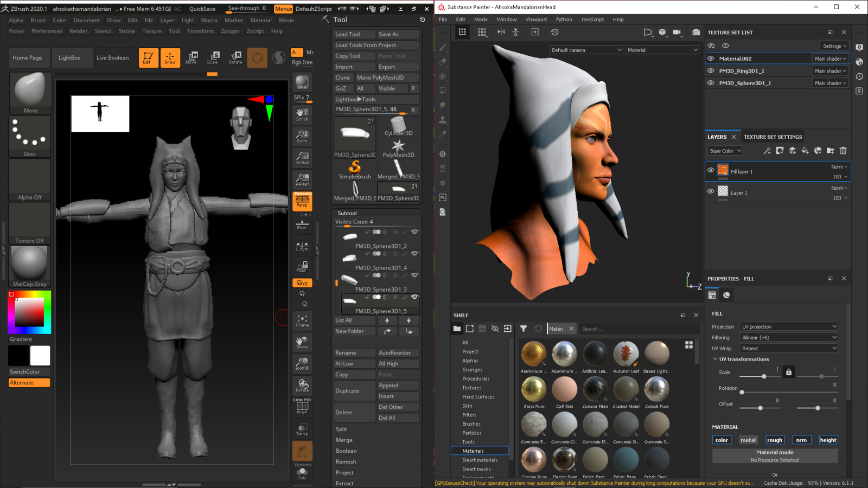The width and height of the screenshot is (868, 488).
Task: Collapse the UV transformations section
Action: pos(715,359)
